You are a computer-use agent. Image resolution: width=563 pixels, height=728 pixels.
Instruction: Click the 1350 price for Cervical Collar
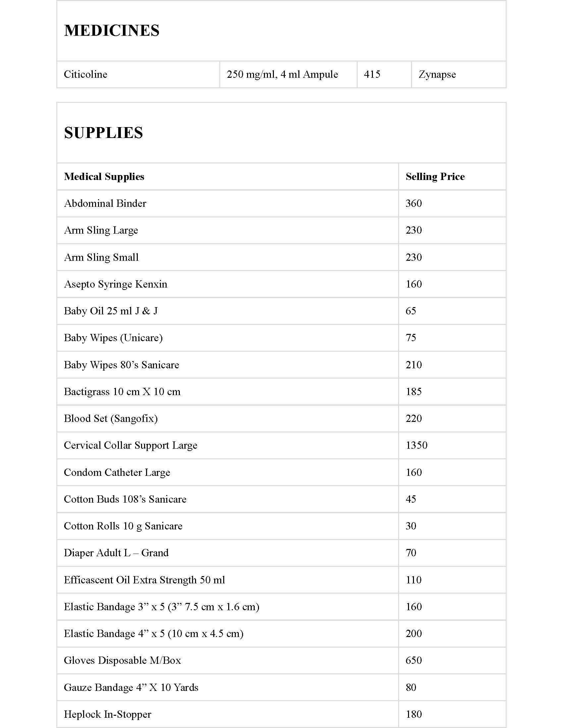pos(416,445)
